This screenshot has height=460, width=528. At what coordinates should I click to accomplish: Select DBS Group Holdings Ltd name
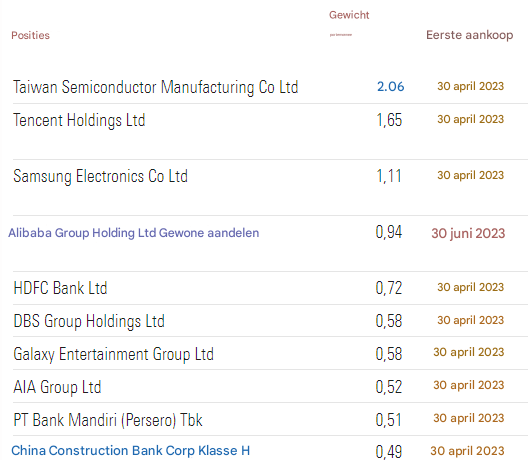(x=89, y=321)
